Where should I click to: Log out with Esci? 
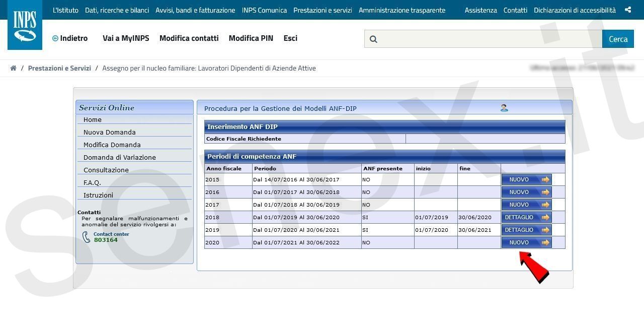click(x=290, y=38)
